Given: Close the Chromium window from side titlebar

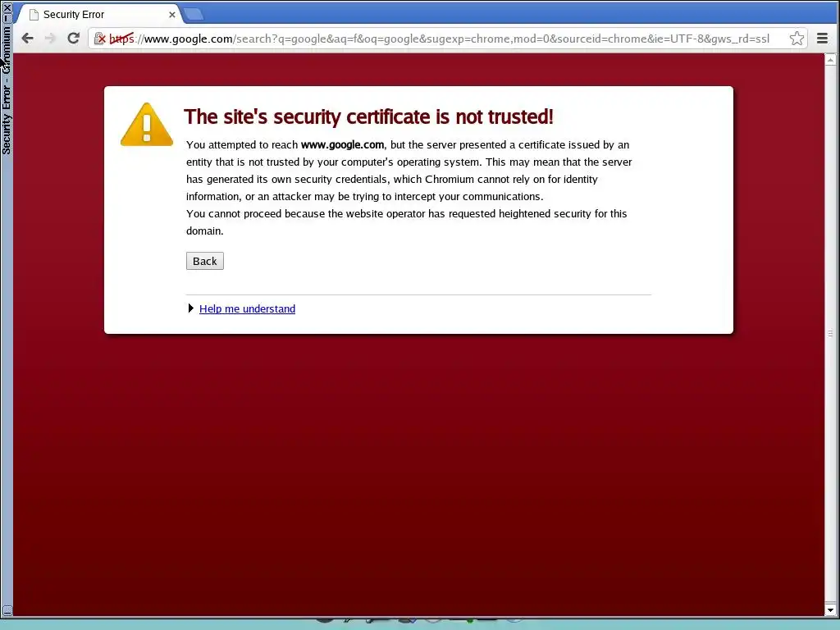Looking at the screenshot, I should point(7,7).
